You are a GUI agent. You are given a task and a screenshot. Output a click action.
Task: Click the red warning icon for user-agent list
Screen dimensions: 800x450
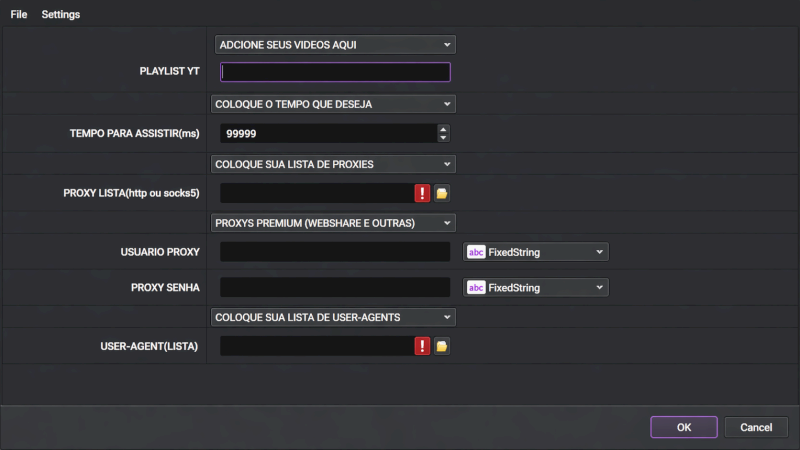(x=422, y=346)
